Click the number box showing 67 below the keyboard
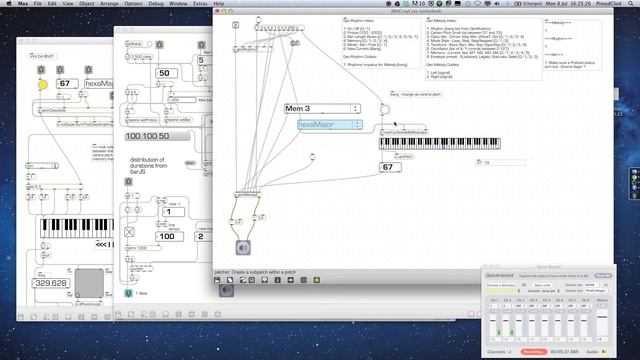 click(390, 167)
